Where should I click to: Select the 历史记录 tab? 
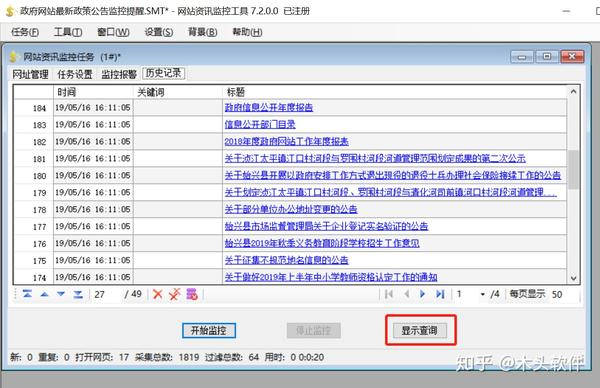click(x=163, y=73)
